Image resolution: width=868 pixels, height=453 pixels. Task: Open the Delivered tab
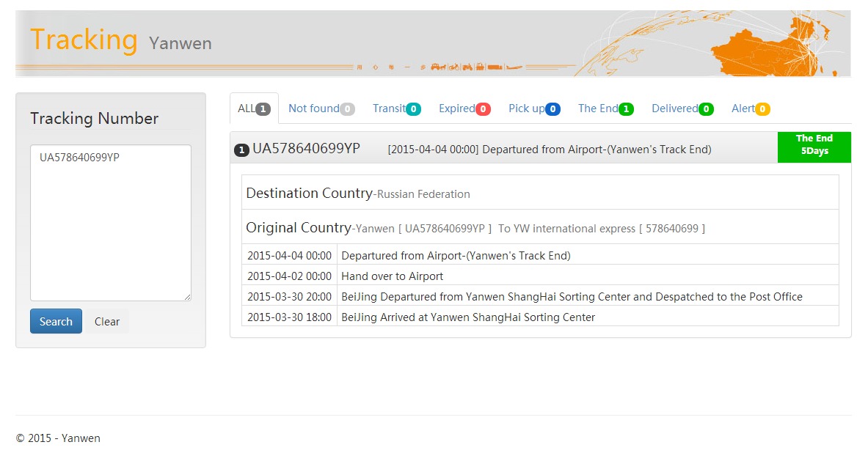point(682,108)
